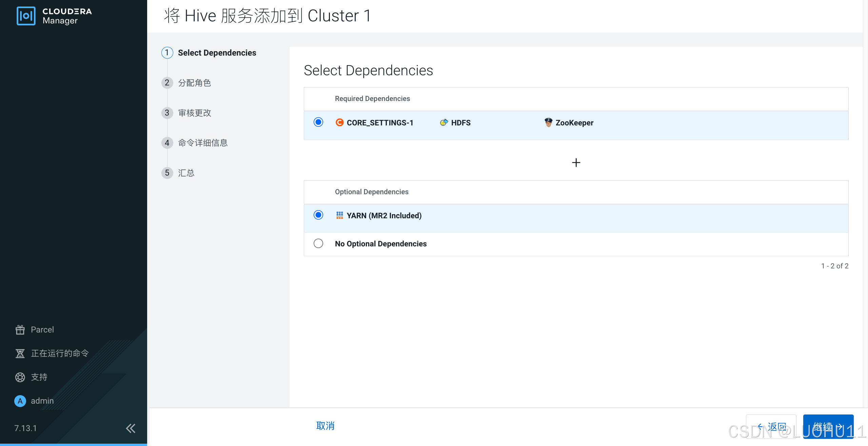
Task: Click the Cloudera Manager logo icon
Action: click(x=26, y=16)
